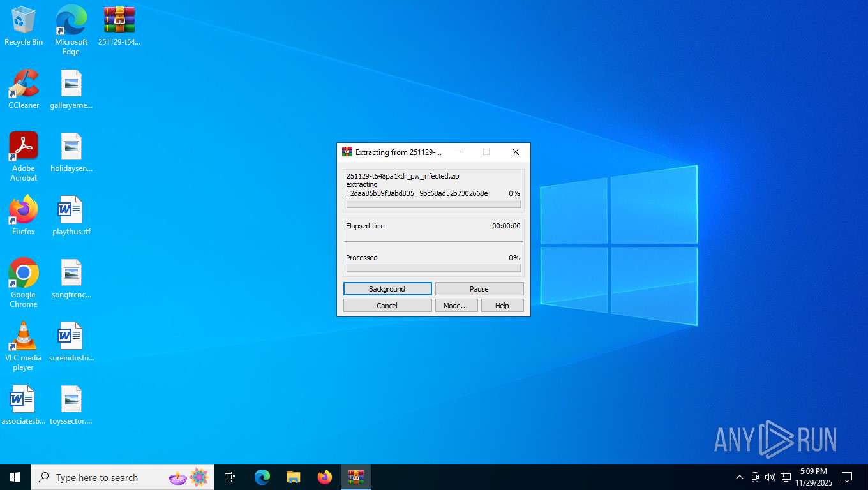Open network status in system tray

point(786,477)
